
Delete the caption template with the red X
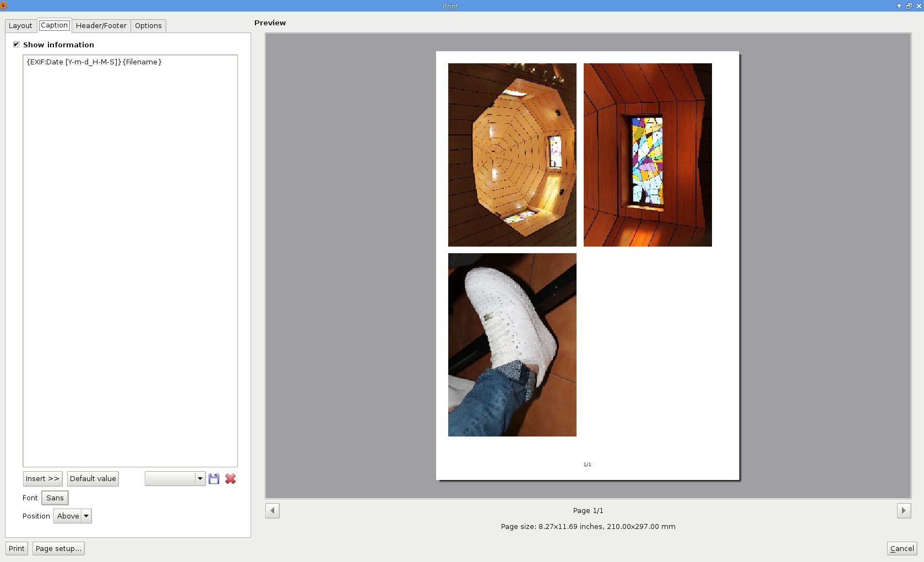(231, 479)
